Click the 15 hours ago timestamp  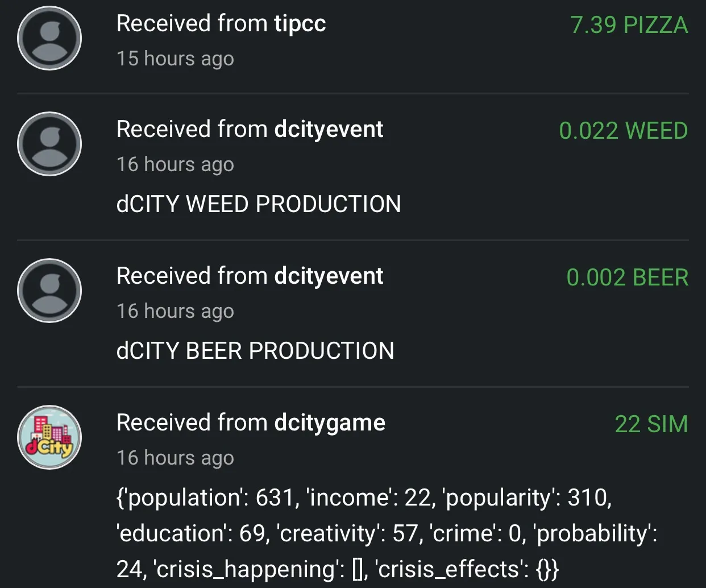tap(175, 59)
